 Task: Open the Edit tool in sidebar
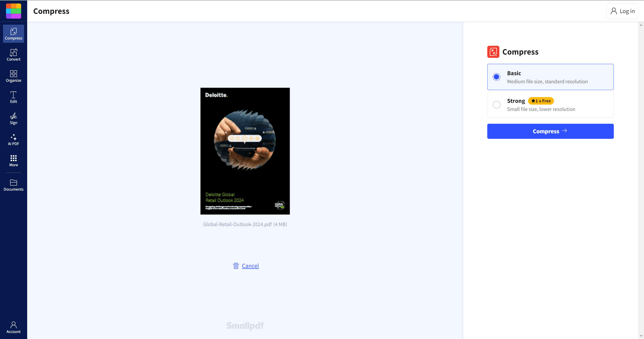point(14,98)
